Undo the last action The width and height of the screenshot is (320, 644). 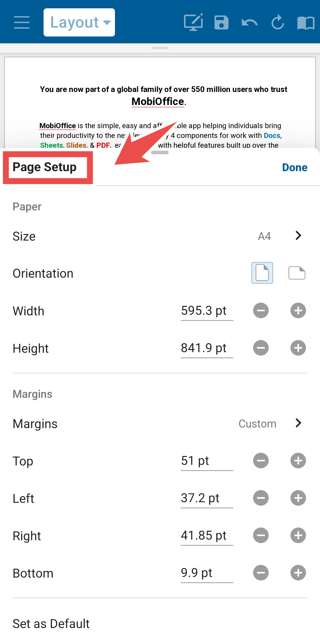pos(249,23)
